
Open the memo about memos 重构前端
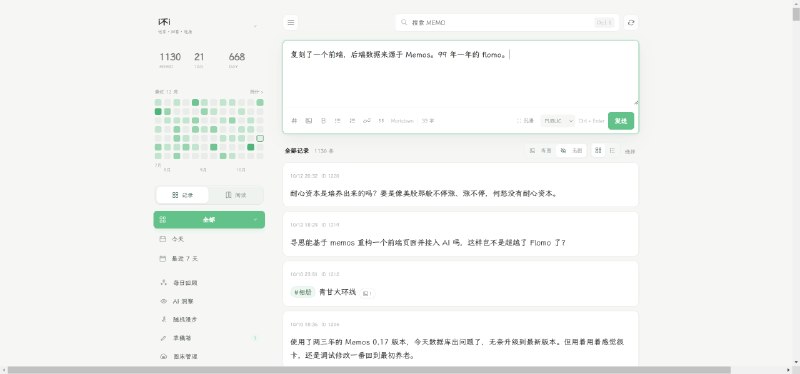pos(460,234)
